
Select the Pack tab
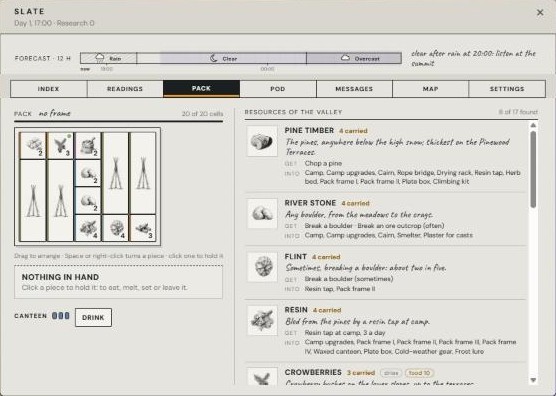201,89
